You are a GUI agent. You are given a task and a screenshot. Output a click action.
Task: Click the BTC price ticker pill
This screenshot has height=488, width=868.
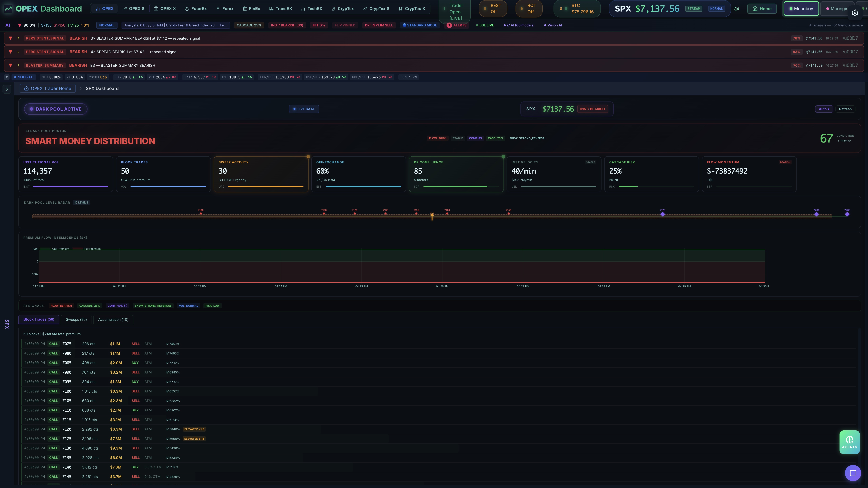(577, 9)
